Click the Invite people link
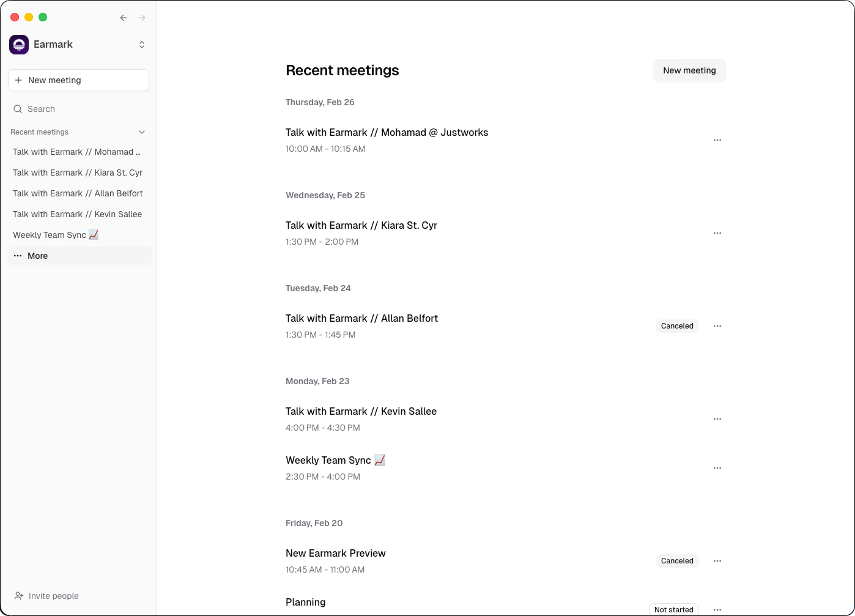Screen dimensions: 855x616 tap(53, 595)
